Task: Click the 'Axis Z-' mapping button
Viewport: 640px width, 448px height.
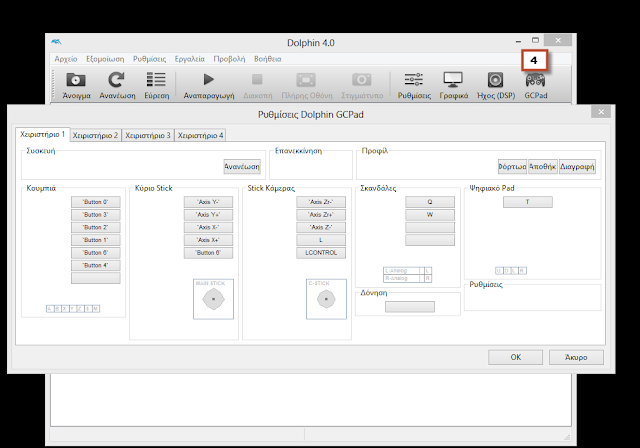Action: [321, 227]
